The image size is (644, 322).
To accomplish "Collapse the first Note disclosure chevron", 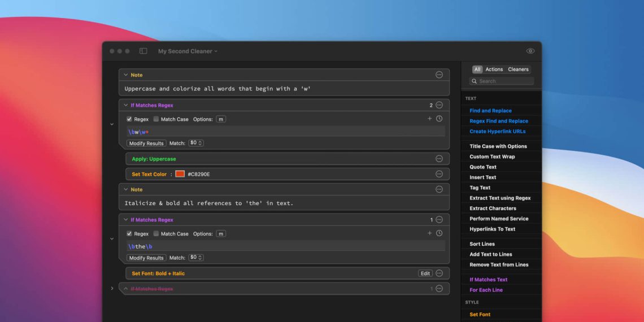I will [x=125, y=75].
